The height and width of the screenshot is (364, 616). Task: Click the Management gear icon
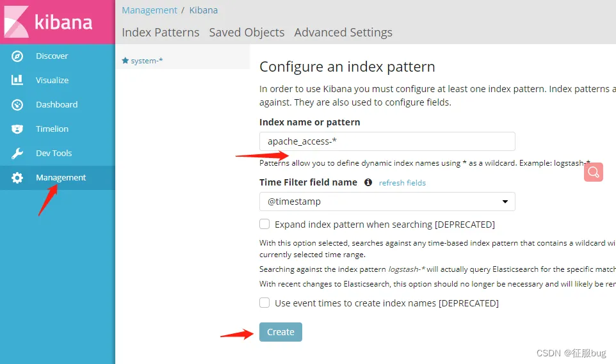17,178
